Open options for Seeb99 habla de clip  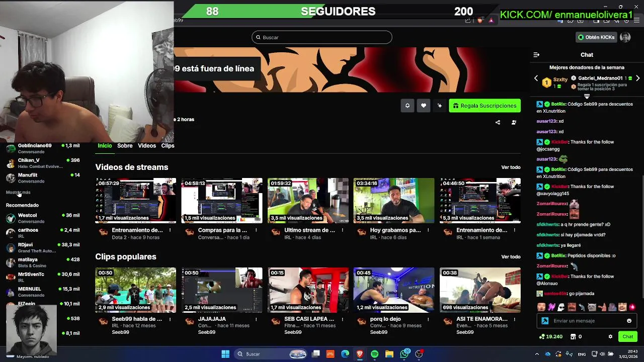170,319
